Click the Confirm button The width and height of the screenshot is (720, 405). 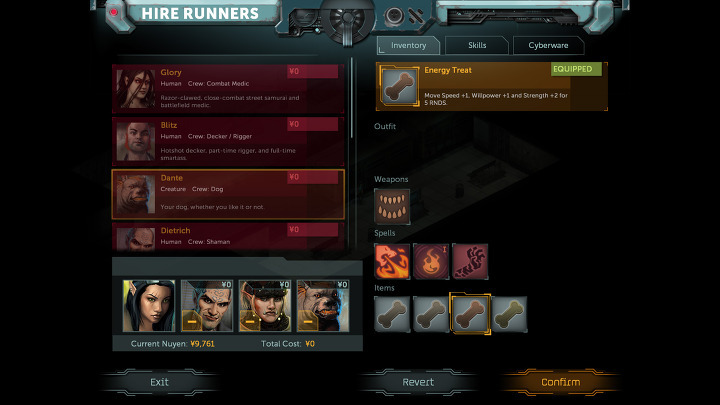click(560, 382)
